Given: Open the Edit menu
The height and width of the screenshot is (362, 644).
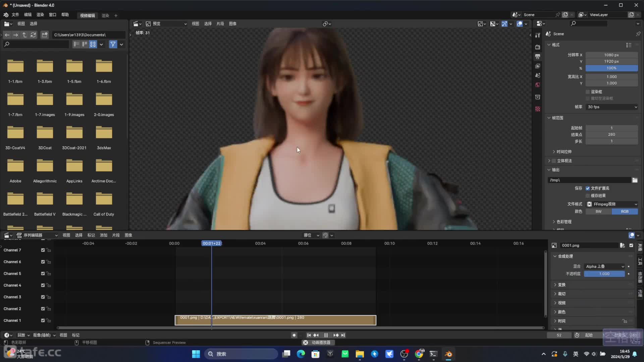Looking at the screenshot, I should (28, 15).
